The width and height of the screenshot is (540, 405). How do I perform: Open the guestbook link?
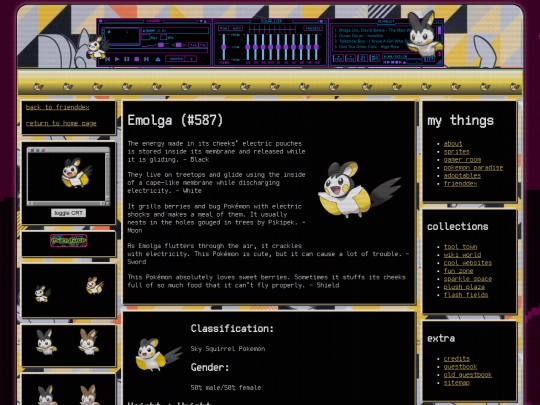click(460, 366)
